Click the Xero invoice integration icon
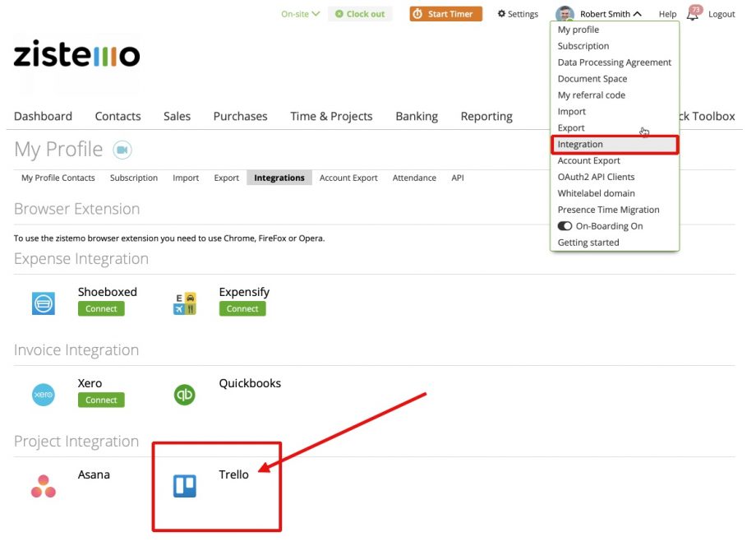Image resolution: width=756 pixels, height=546 pixels. [43, 394]
